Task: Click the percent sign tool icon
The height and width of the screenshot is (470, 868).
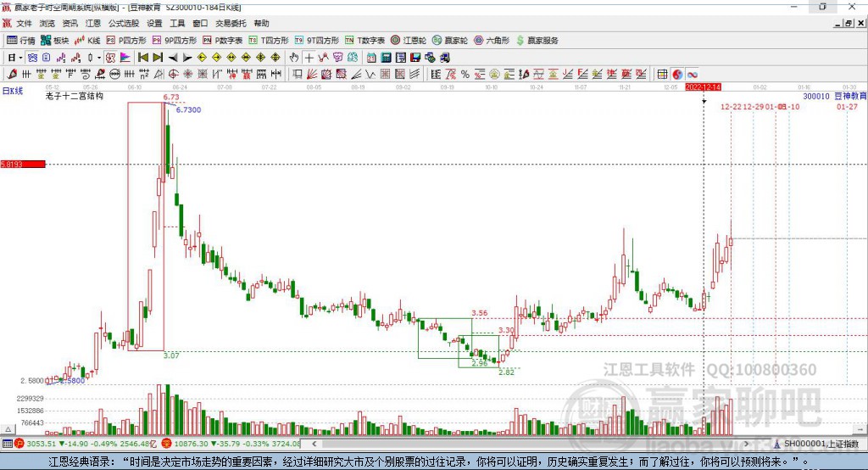Action: [x=465, y=75]
